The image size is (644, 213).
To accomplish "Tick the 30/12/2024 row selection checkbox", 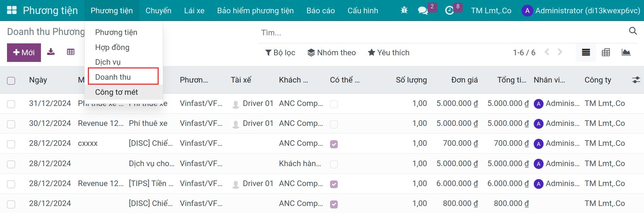I will pos(11,124).
